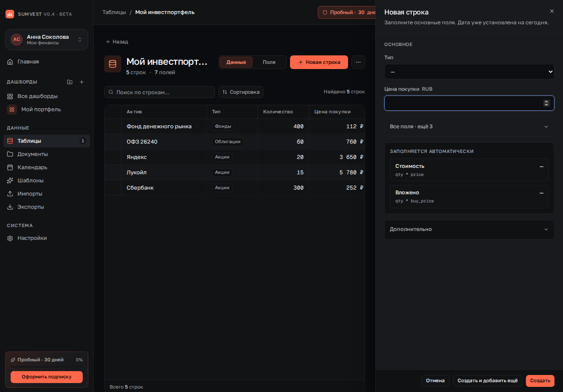Expand the Дополнительно section
The height and width of the screenshot is (392, 563).
click(469, 229)
